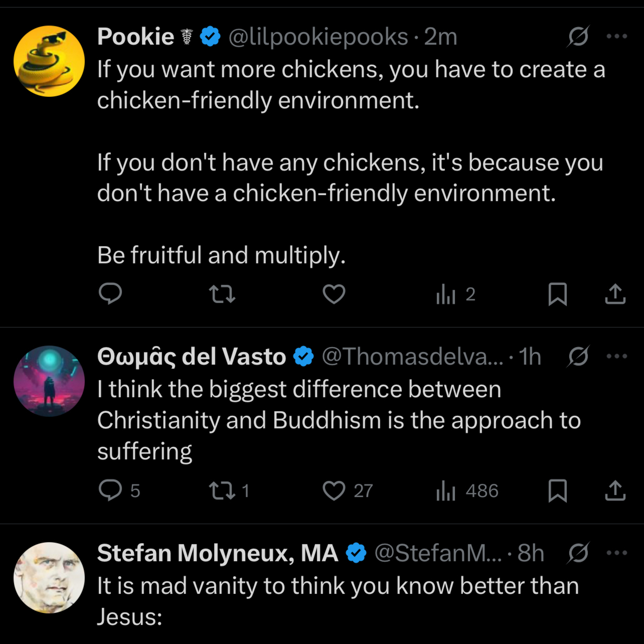Open Grok icon on Pookie's tweet
Image resolution: width=644 pixels, height=644 pixels.
point(578,36)
